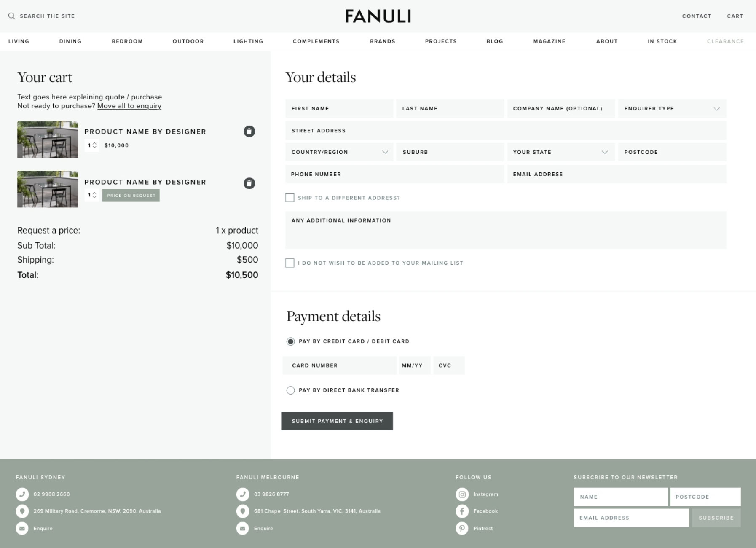Click the Contact link in header
Screen dimensions: 756x548
pyautogui.click(x=697, y=16)
